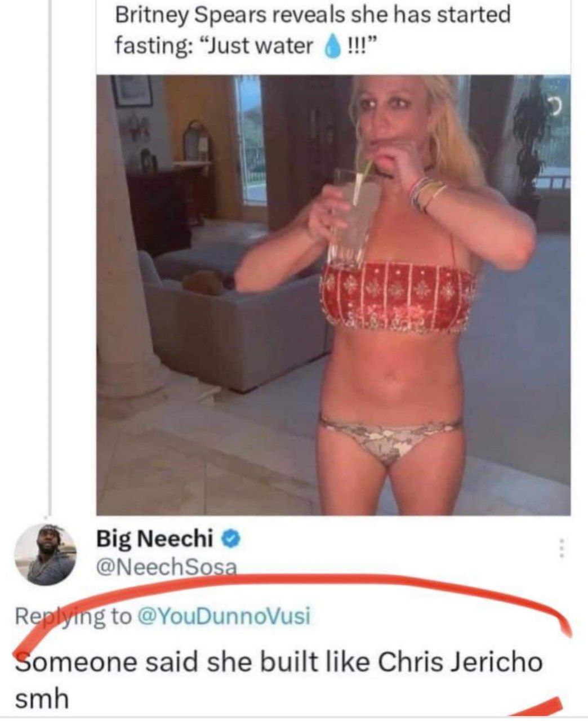Click the drinking glass in the photo
The width and height of the screenshot is (588, 721).
pos(355,214)
